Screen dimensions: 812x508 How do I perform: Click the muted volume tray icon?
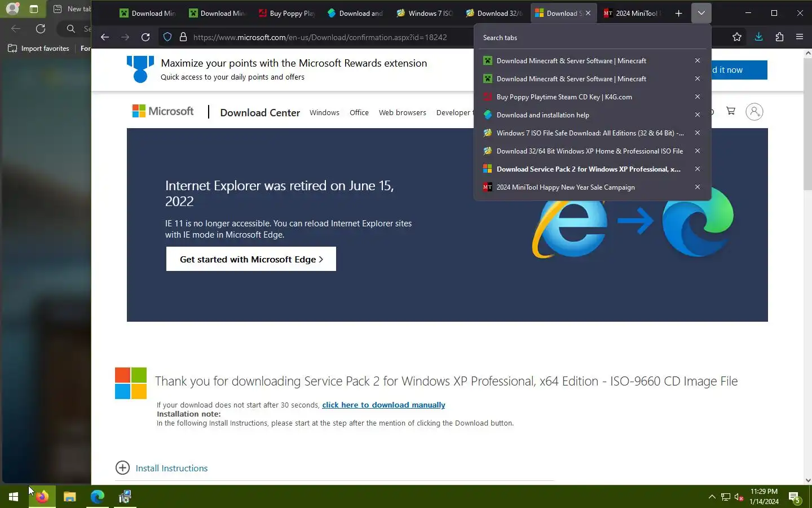[739, 497]
